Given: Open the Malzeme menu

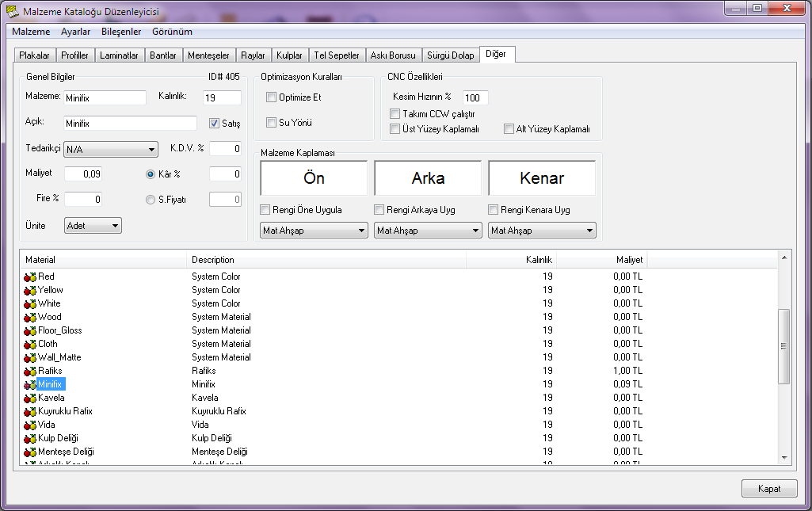Looking at the screenshot, I should point(31,32).
